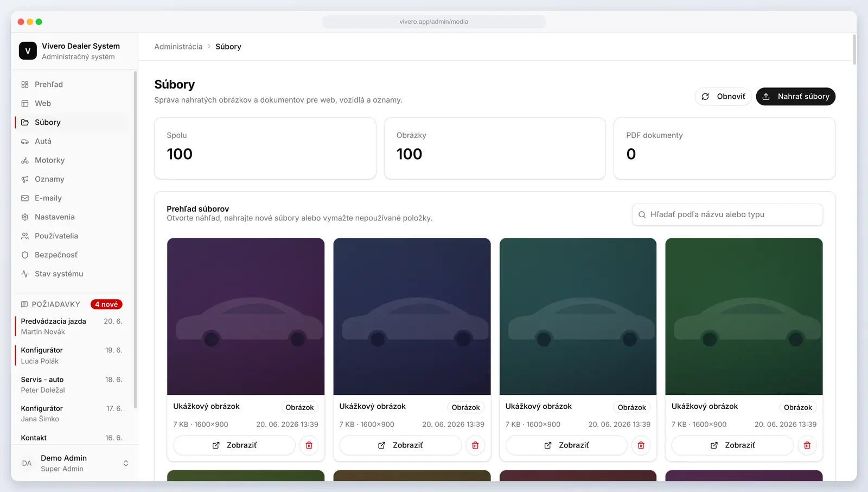Click the browser address bar vivero.app/admin/media
This screenshot has height=492, width=868.
(434, 22)
